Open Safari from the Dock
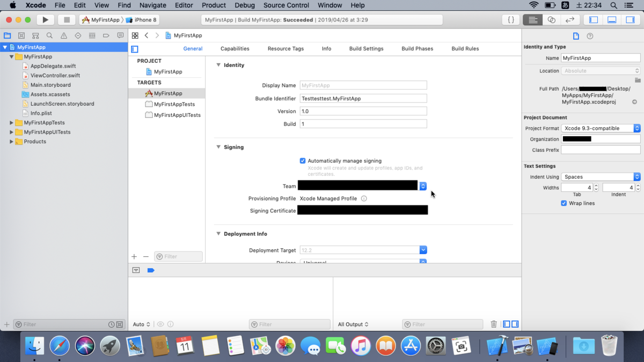 [60, 346]
